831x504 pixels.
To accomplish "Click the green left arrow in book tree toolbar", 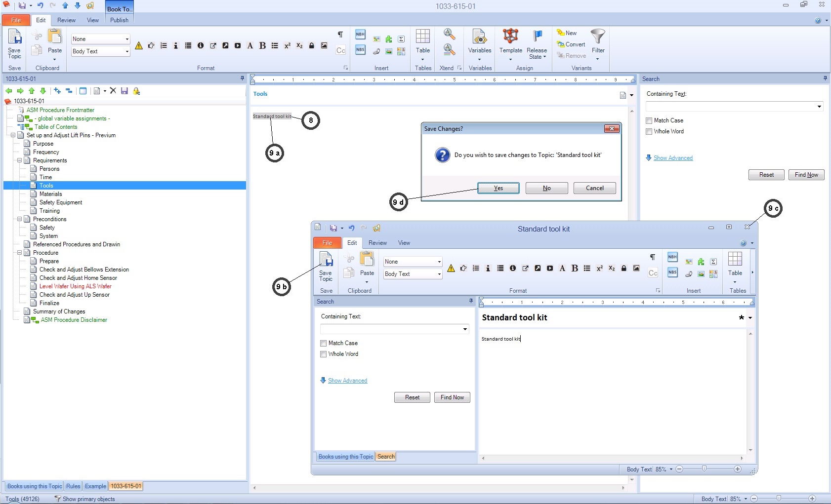I will point(9,91).
